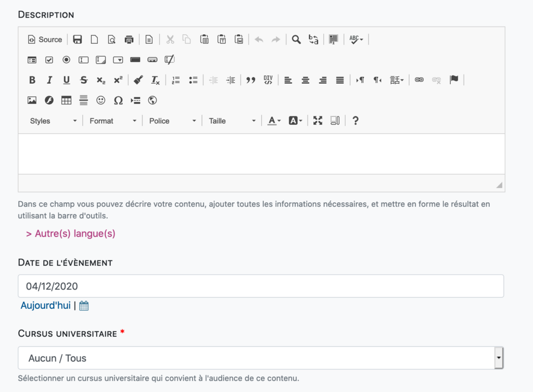This screenshot has width=533, height=392.
Task: Toggle Strikethrough formatting
Action: [x=84, y=80]
